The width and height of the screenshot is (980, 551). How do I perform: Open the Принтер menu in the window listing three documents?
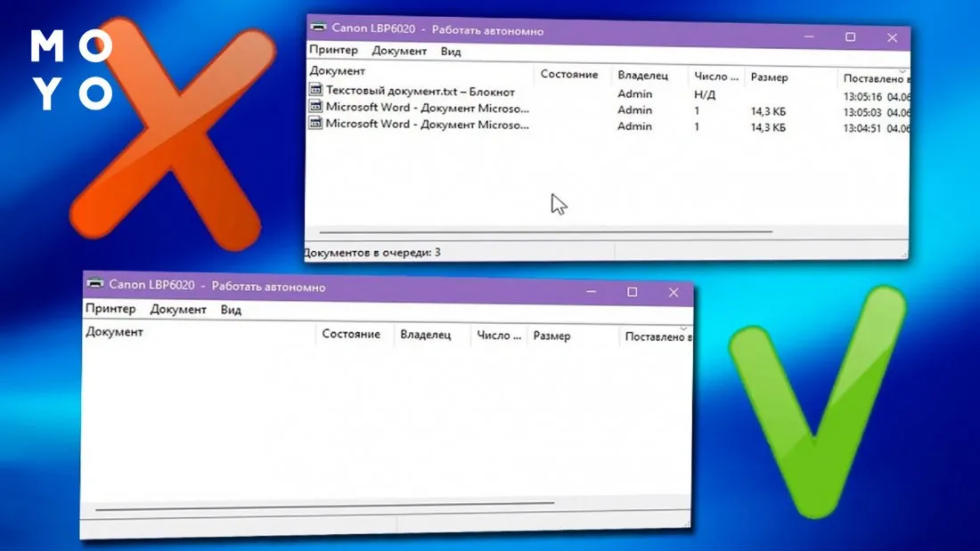point(334,50)
